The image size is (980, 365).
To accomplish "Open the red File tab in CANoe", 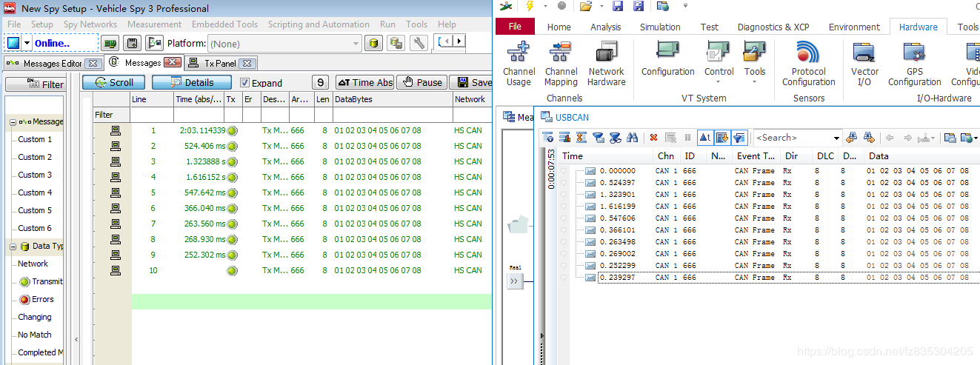I will tap(515, 27).
